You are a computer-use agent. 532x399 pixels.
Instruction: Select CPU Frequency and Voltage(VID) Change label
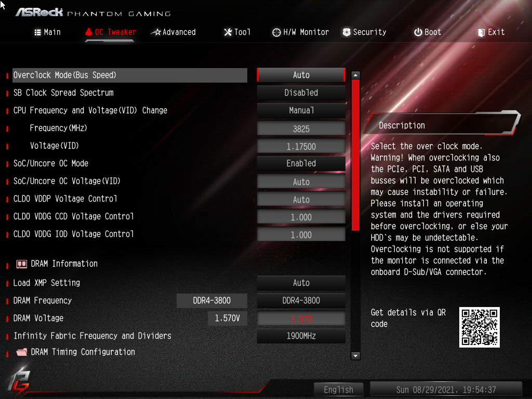[90, 110]
